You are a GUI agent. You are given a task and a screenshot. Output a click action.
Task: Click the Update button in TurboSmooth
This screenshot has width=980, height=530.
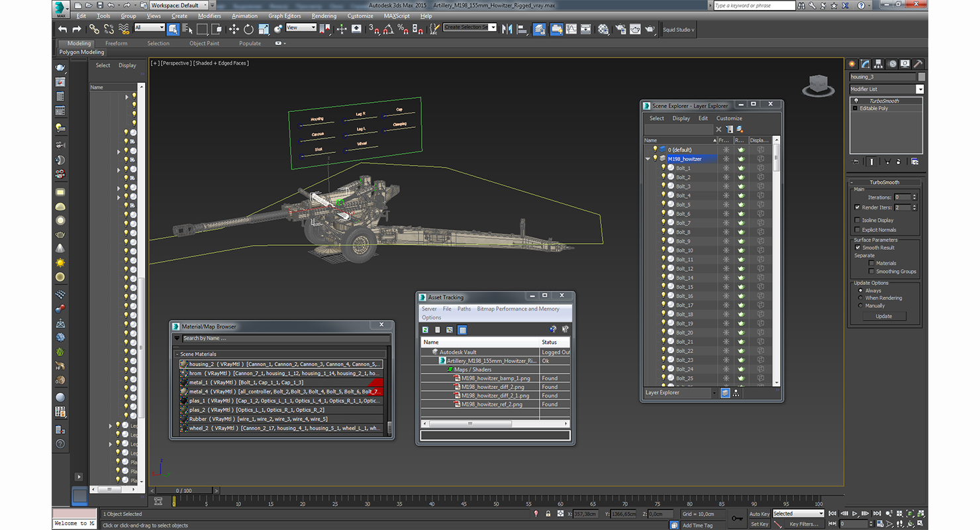[x=884, y=316]
